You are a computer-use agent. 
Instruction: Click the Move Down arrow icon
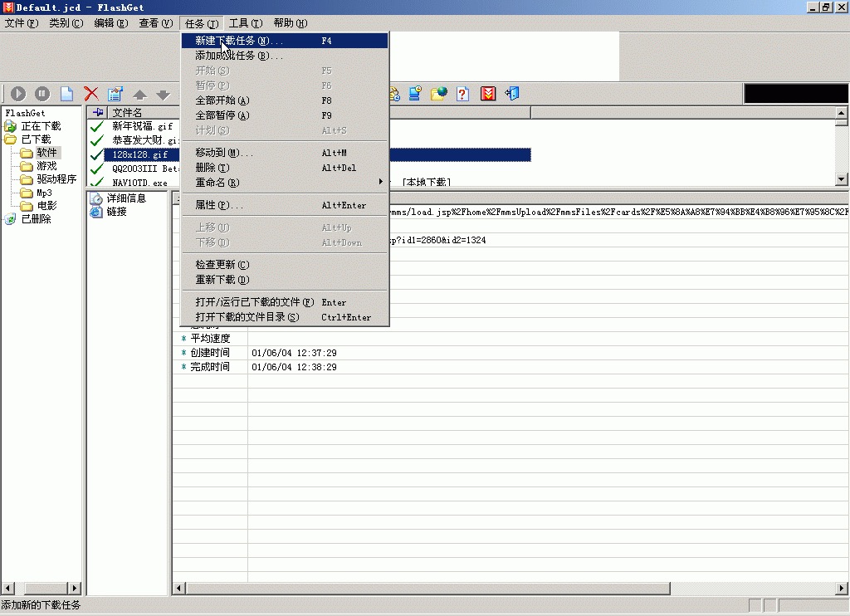(164, 95)
